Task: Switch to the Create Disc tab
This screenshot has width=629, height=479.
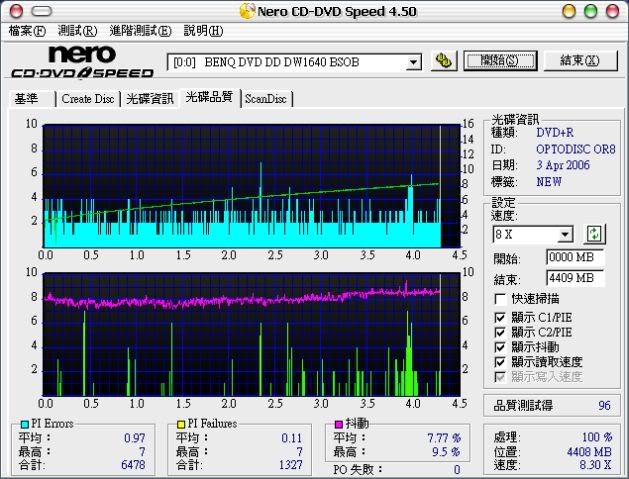Action: pyautogui.click(x=88, y=99)
